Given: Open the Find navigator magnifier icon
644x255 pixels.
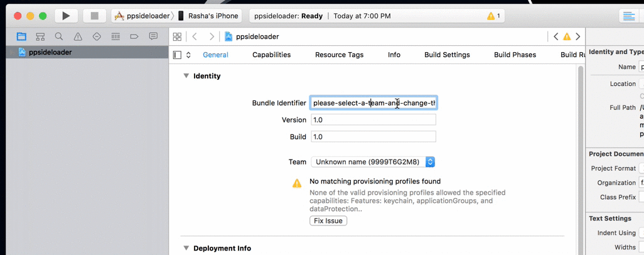Looking at the screenshot, I should click(x=59, y=37).
